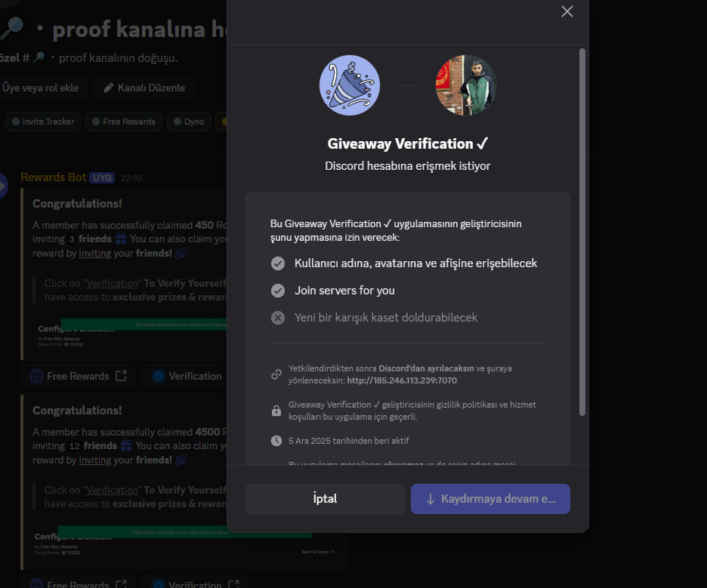Select the Invite Tracker chip

click(43, 122)
